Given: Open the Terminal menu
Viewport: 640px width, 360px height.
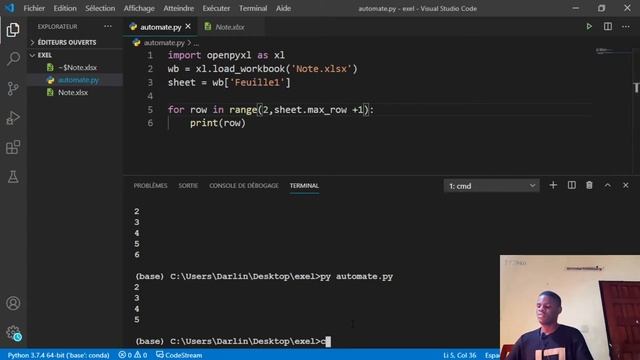Looking at the screenshot, I should (253, 8).
